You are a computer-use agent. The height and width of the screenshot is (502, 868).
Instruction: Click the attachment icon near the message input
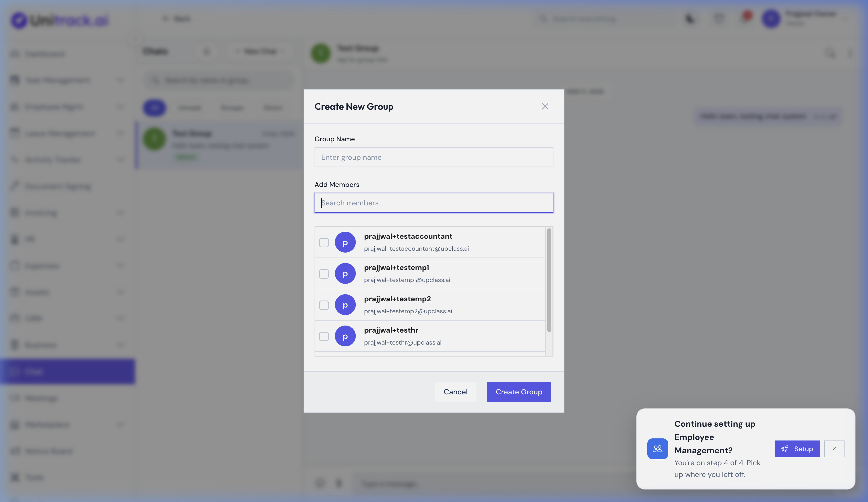[x=339, y=483]
